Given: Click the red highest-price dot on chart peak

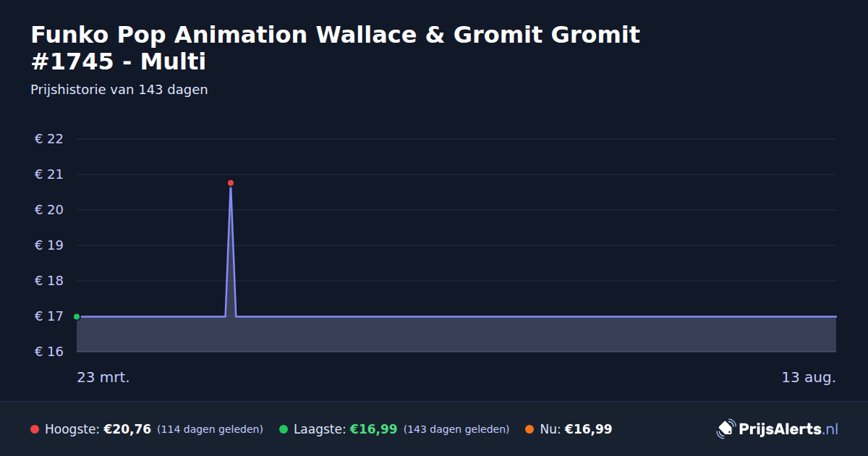Looking at the screenshot, I should coord(231,183).
